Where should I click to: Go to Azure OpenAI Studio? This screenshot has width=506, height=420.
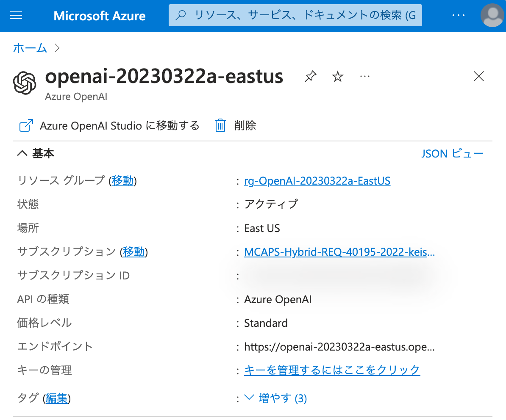coord(119,125)
